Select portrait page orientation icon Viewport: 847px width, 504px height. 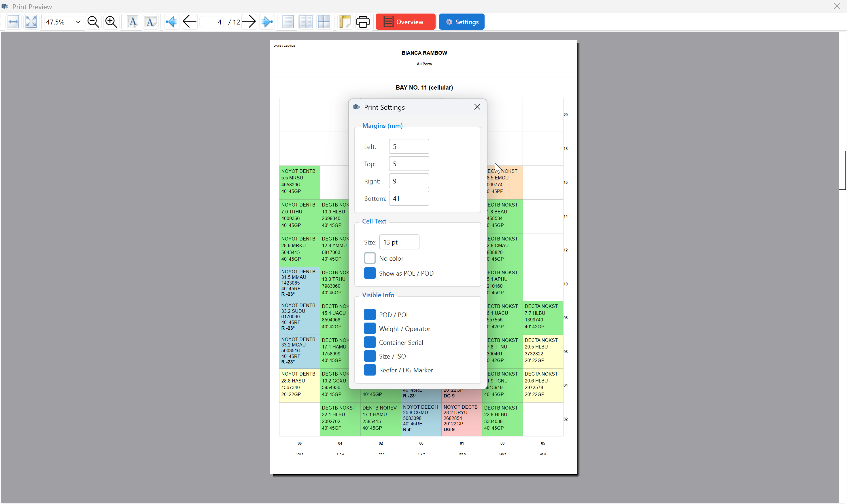133,22
